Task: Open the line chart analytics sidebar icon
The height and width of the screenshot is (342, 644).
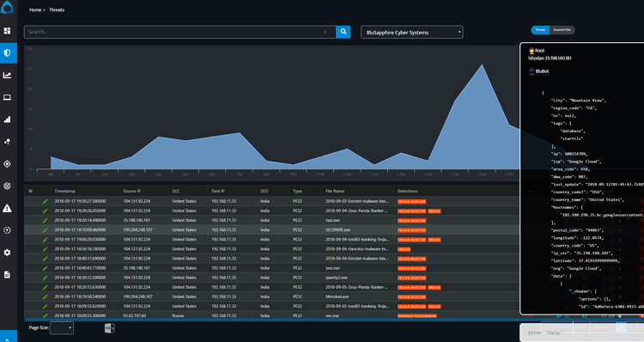Action: [x=7, y=76]
